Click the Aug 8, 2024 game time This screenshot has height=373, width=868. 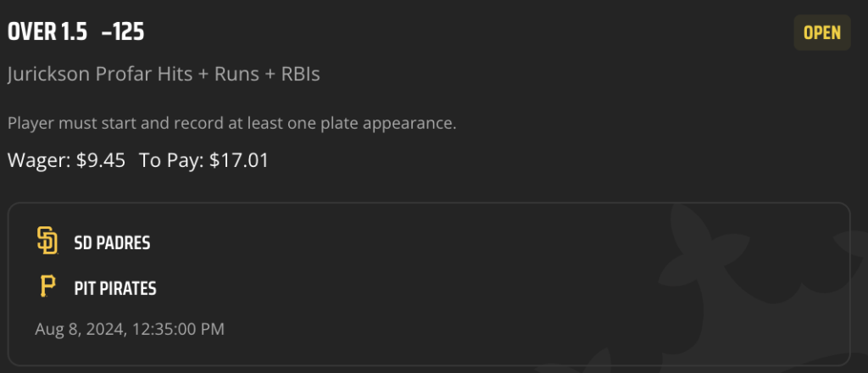click(x=130, y=329)
